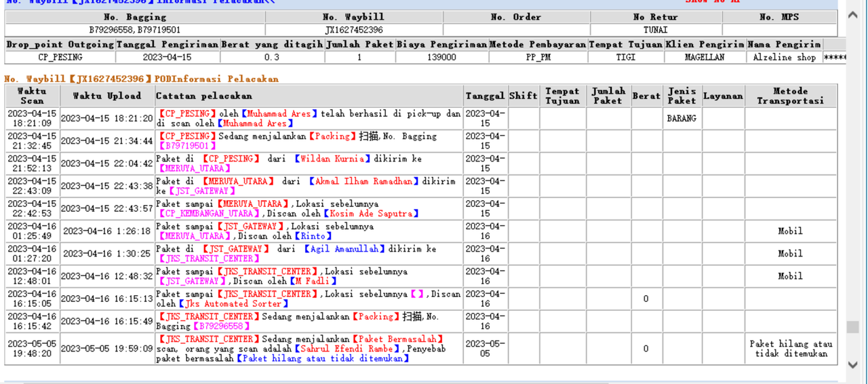Click the 'No. MPS' column header

[779, 17]
